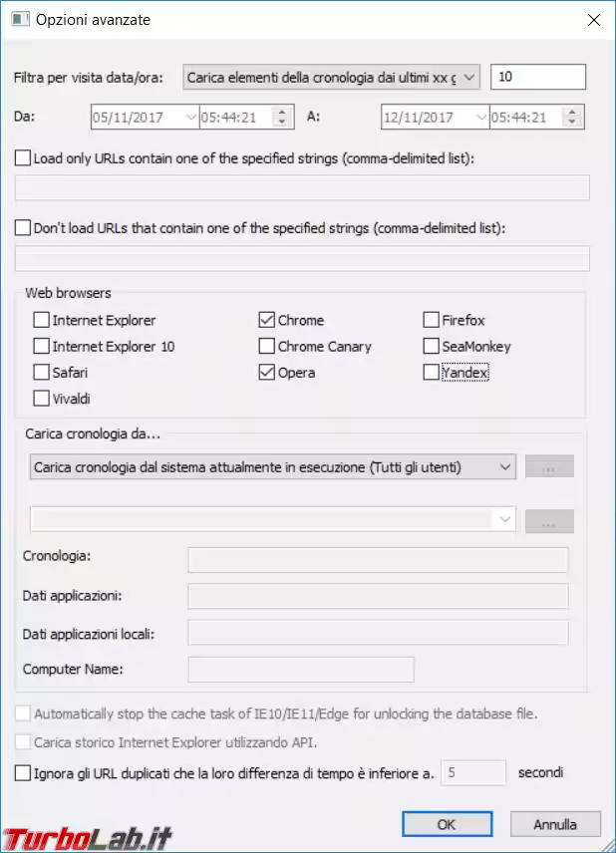This screenshot has width=616, height=853.
Task: Uncheck the Chrome browser checkbox
Action: coord(267,321)
